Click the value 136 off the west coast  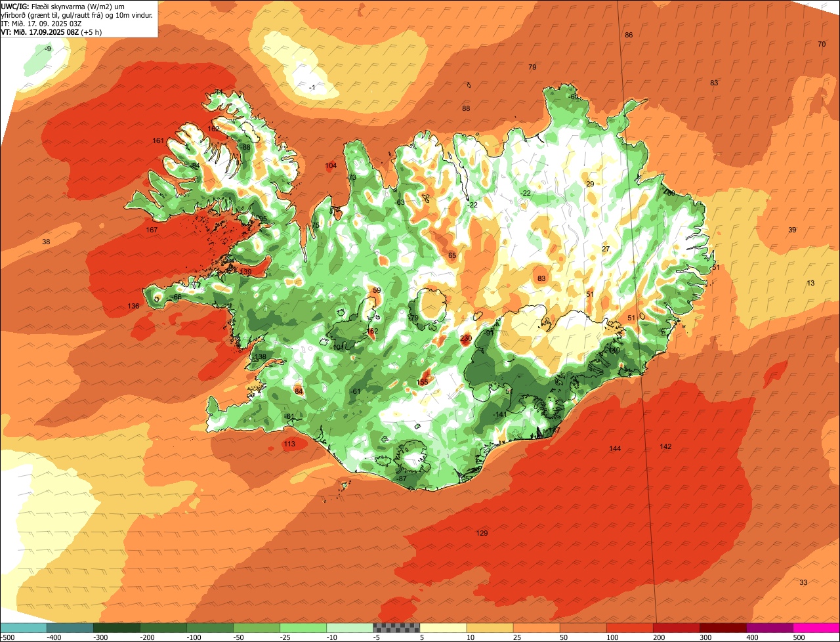pos(133,306)
